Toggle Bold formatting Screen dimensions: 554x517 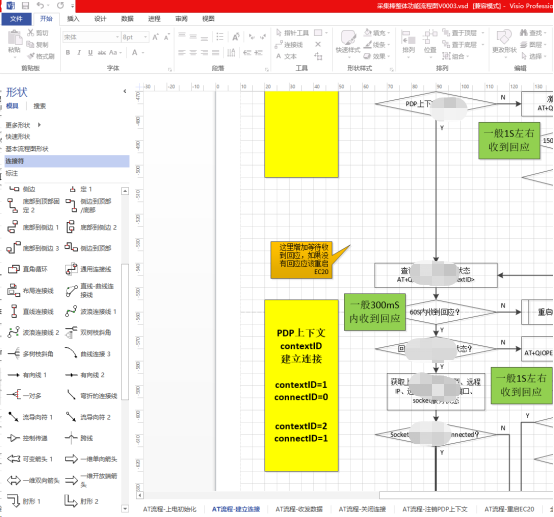67,52
